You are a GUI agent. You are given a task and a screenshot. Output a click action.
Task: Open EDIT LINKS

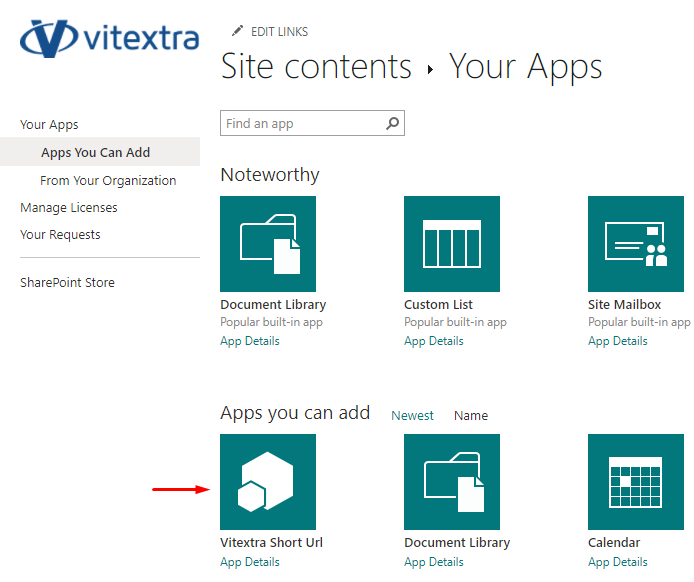click(279, 32)
